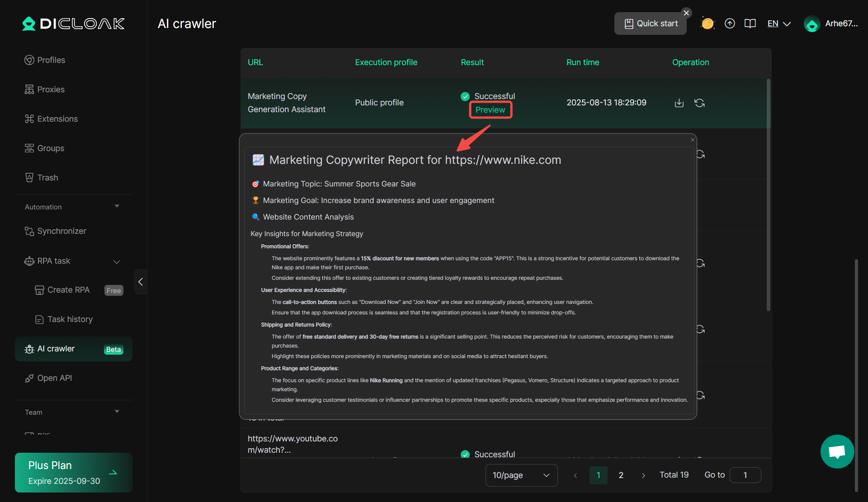The image size is (868, 502).
Task: Collapse the RPA task submenu
Action: coord(117,261)
